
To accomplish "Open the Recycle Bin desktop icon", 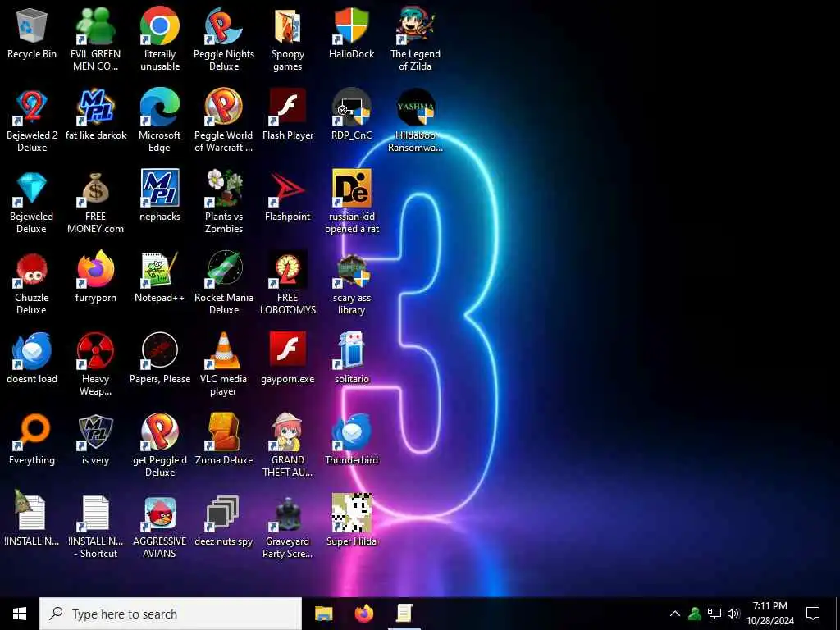I will (32, 26).
